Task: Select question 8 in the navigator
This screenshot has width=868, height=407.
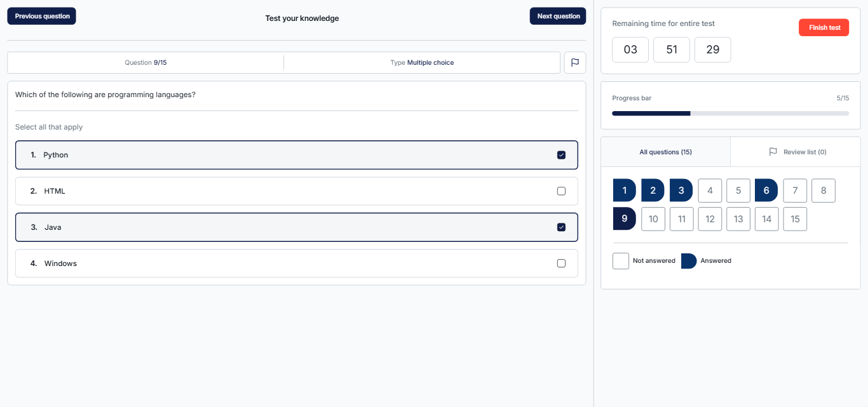Action: [824, 190]
